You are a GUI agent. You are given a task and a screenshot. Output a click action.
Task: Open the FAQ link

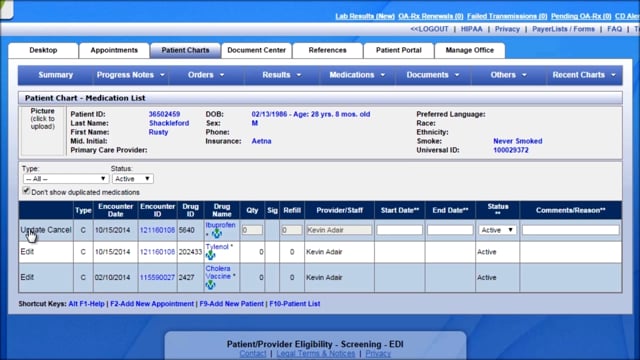[614, 29]
